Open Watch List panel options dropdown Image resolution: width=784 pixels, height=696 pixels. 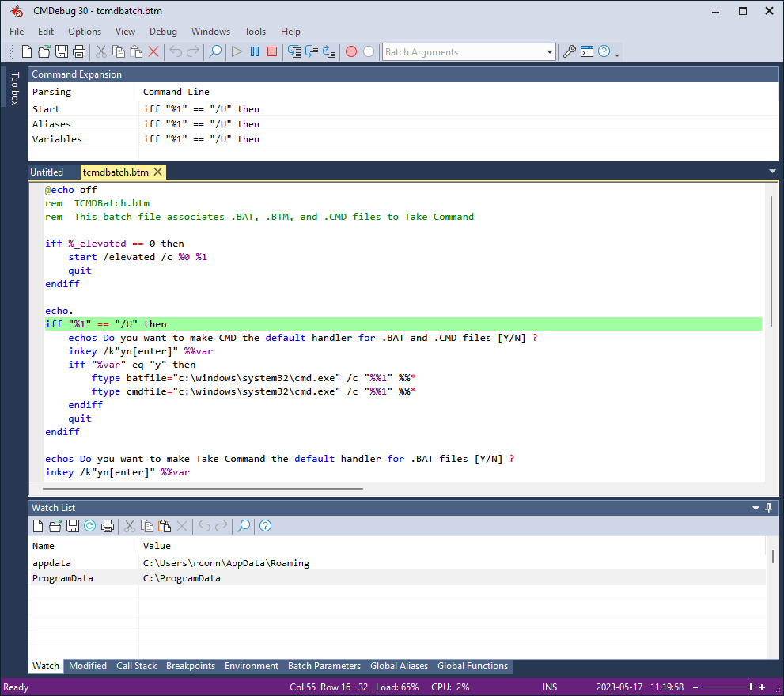point(756,508)
